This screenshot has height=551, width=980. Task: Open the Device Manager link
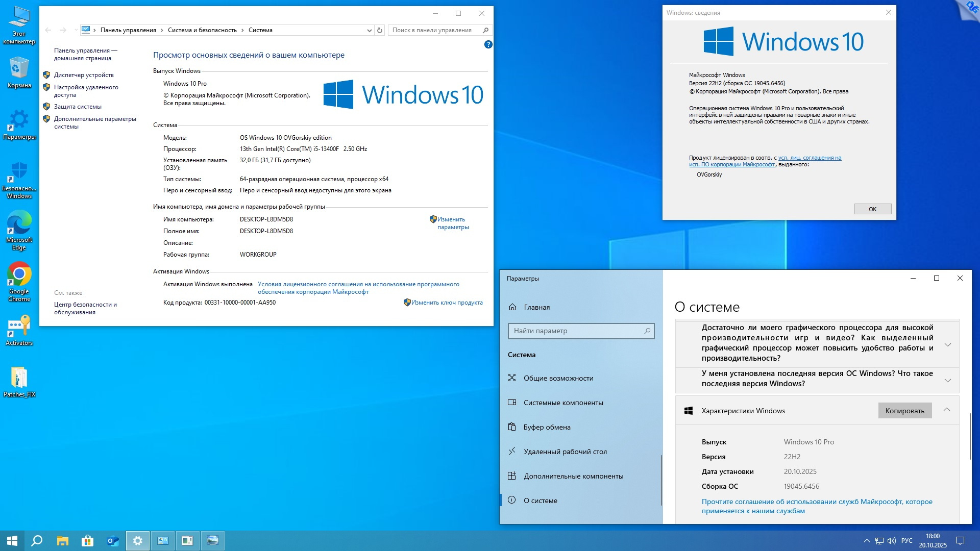click(84, 75)
